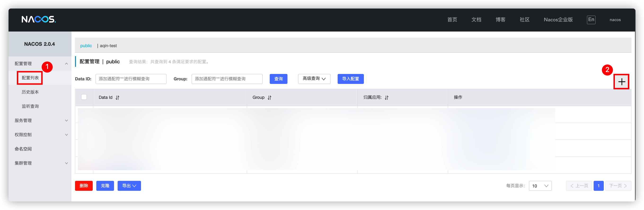Open Nacos企业版 in the top navigation
This screenshot has height=210, width=644.
pyautogui.click(x=558, y=19)
